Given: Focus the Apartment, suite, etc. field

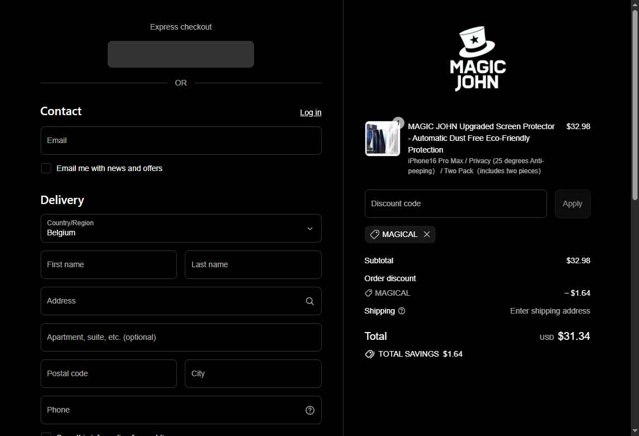Looking at the screenshot, I should [x=181, y=337].
